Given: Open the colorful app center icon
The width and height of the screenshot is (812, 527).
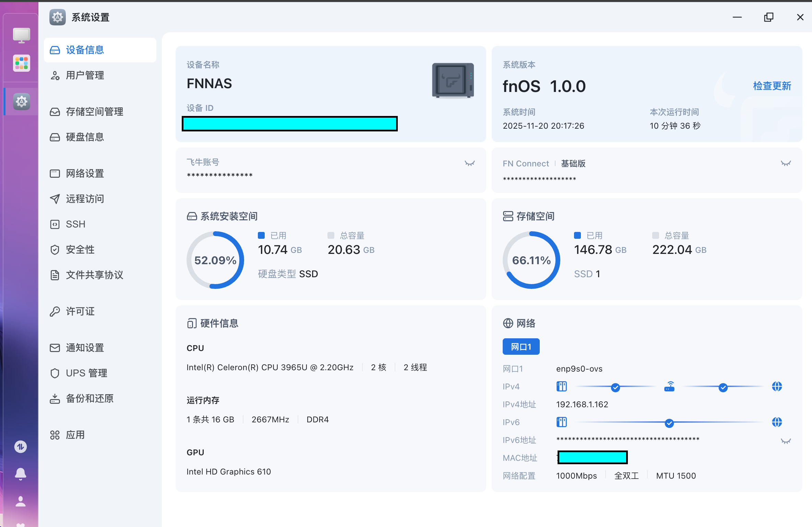Looking at the screenshot, I should click(21, 63).
